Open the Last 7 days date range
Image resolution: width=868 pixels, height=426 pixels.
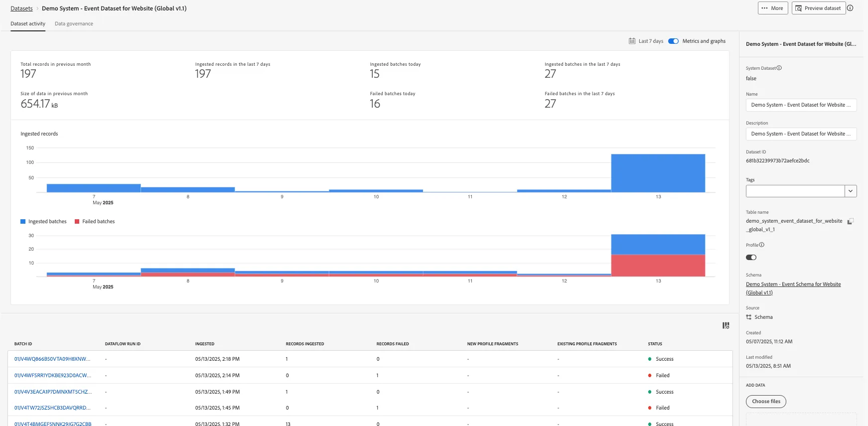[x=651, y=41]
